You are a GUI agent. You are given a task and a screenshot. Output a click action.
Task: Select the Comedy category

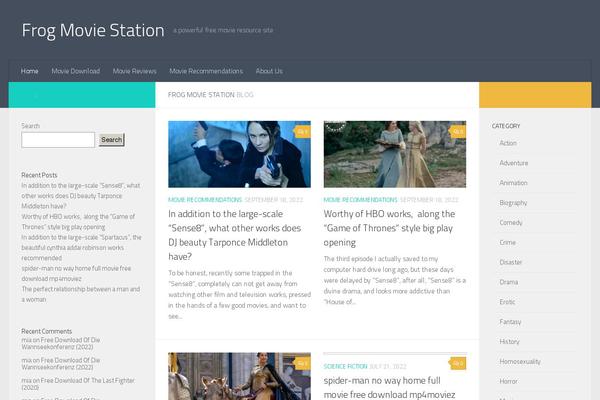point(511,223)
